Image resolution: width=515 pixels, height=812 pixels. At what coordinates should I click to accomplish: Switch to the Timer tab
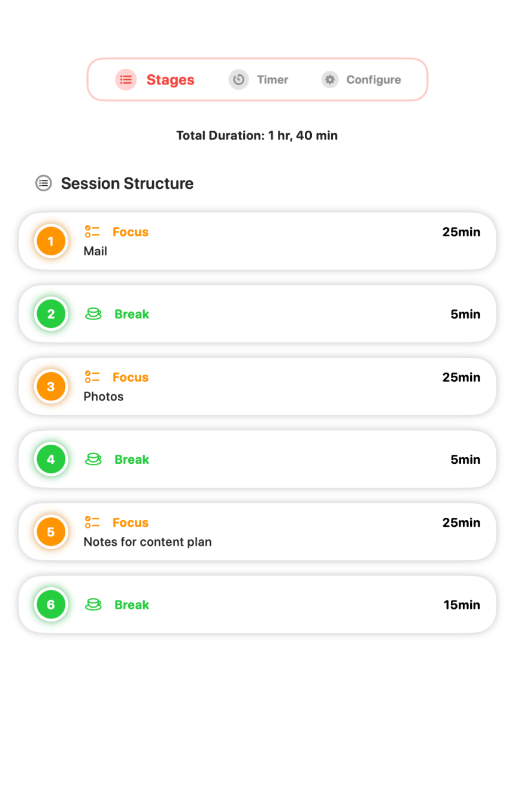272,80
